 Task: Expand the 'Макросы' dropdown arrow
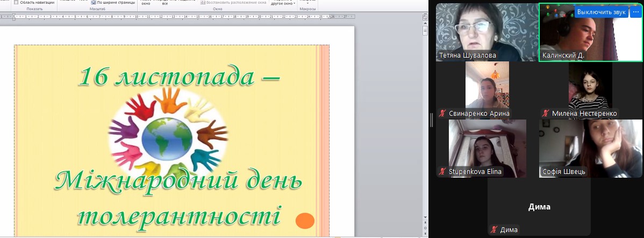(x=307, y=4)
